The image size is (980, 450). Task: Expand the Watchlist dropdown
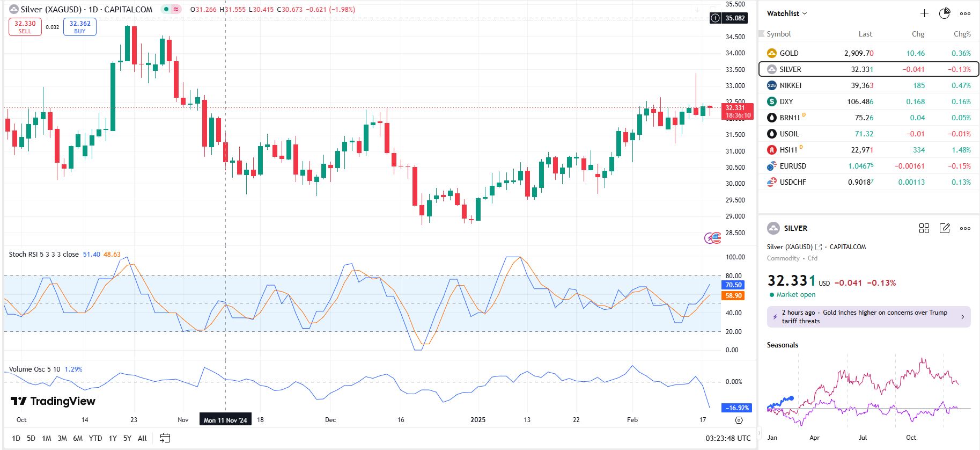tap(786, 13)
